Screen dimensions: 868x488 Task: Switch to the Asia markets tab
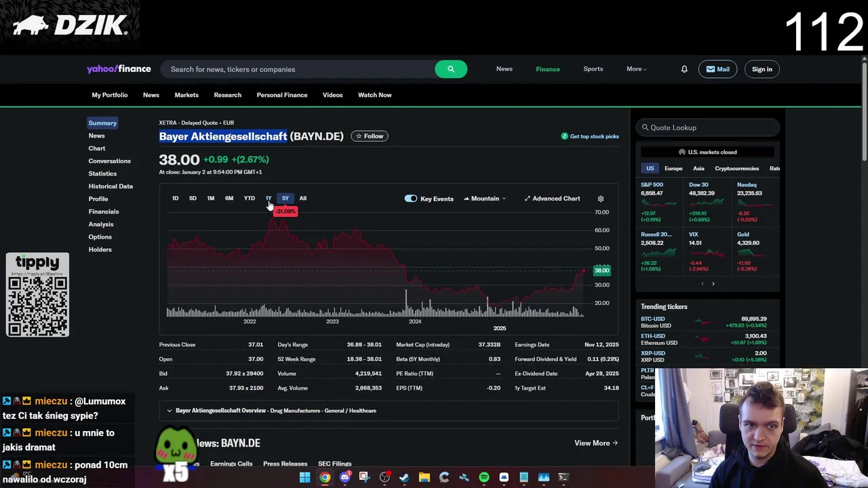(x=698, y=168)
